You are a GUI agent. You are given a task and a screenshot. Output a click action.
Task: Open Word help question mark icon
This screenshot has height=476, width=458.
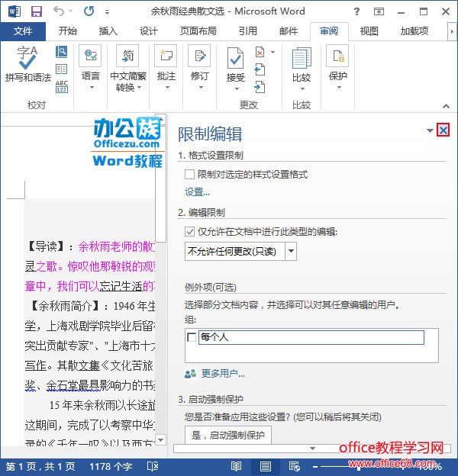(357, 11)
